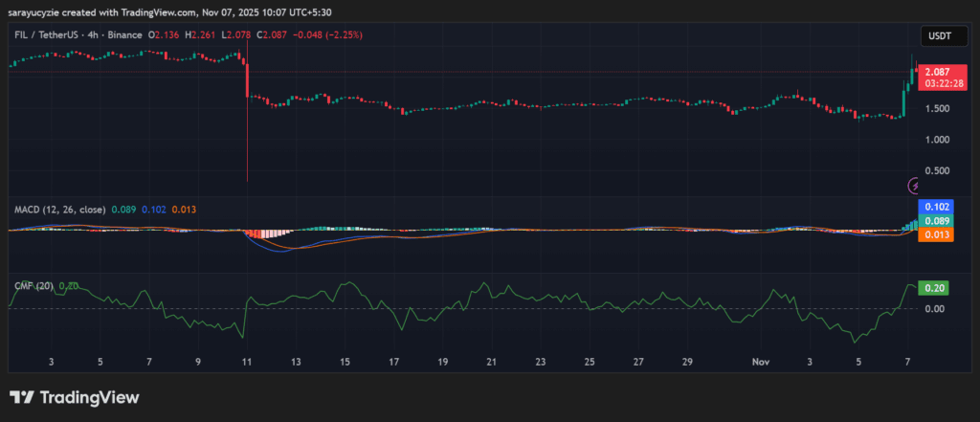This screenshot has width=980, height=422.
Task: Click the Nov label on the time axis
Action: [761, 363]
